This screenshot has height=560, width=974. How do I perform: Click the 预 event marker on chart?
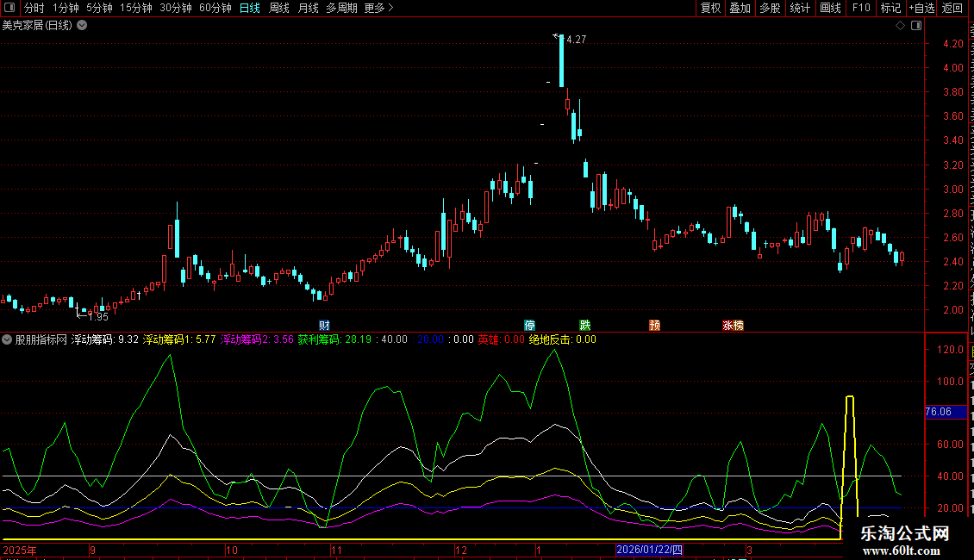pyautogui.click(x=655, y=326)
